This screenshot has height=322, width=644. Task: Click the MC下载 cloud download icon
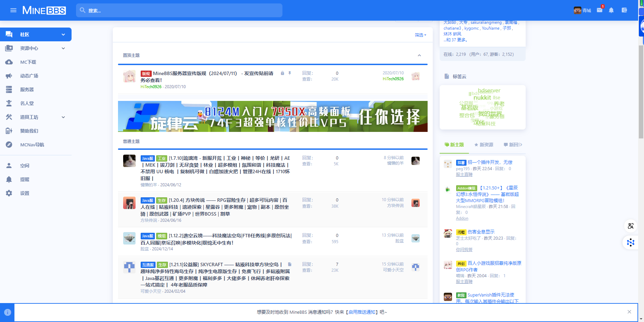[9, 62]
